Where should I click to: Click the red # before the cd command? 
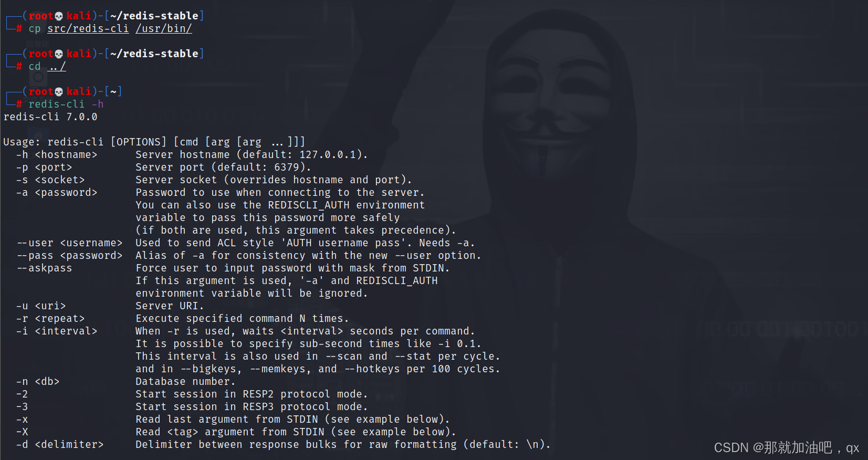[x=19, y=67]
